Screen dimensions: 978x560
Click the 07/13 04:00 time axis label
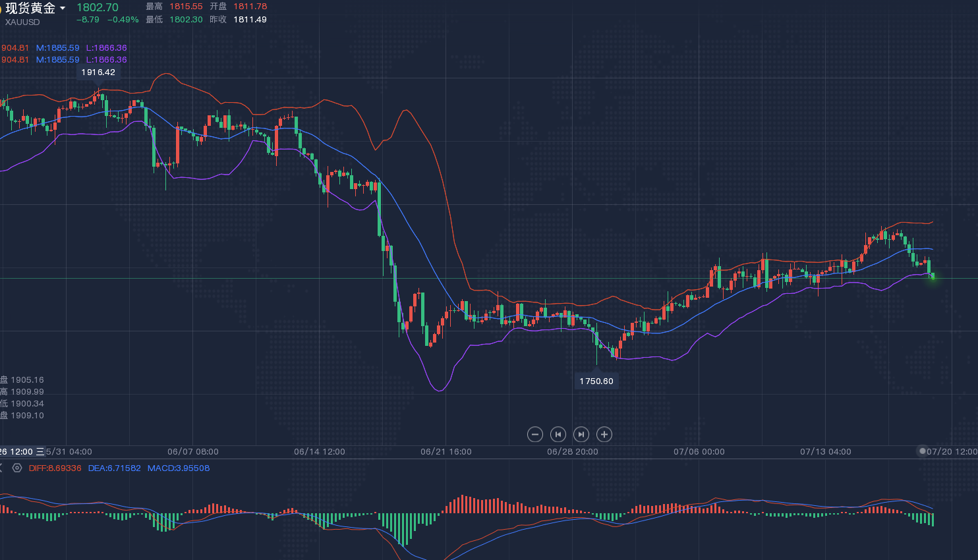826,451
